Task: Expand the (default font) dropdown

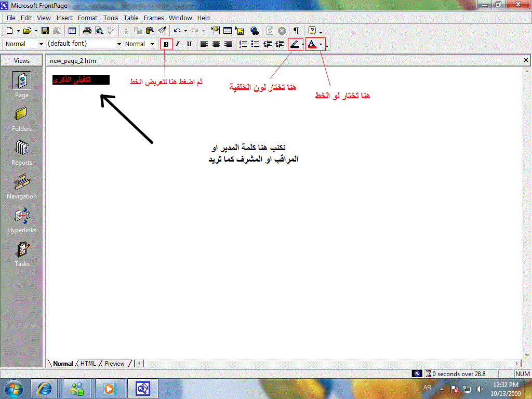Action: 119,44
